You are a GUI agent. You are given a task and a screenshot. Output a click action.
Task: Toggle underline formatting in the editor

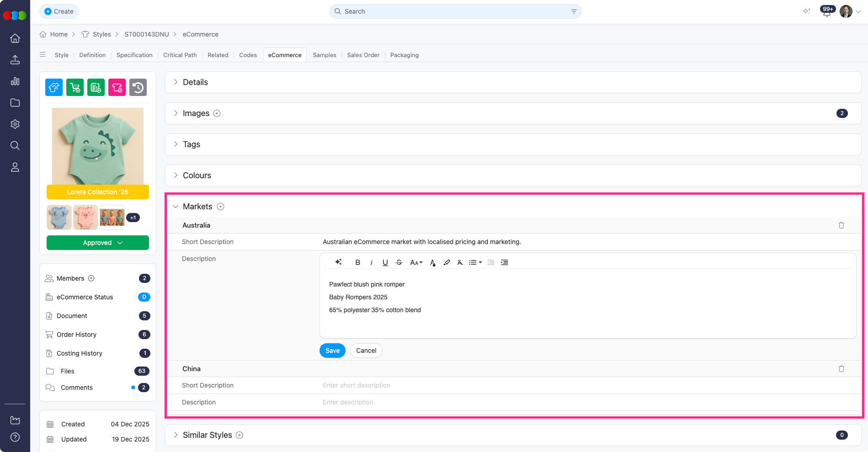[385, 262]
